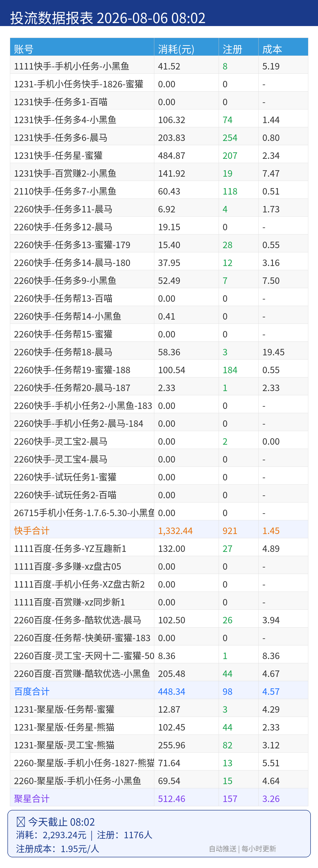Click Kuaishou total registrations 921
318x868 pixels.
[230, 531]
